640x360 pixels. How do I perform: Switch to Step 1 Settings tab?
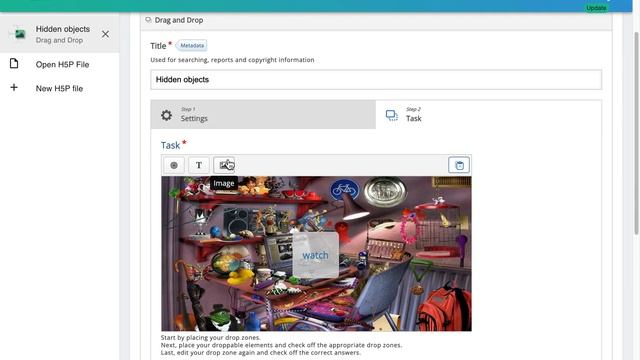[263, 115]
